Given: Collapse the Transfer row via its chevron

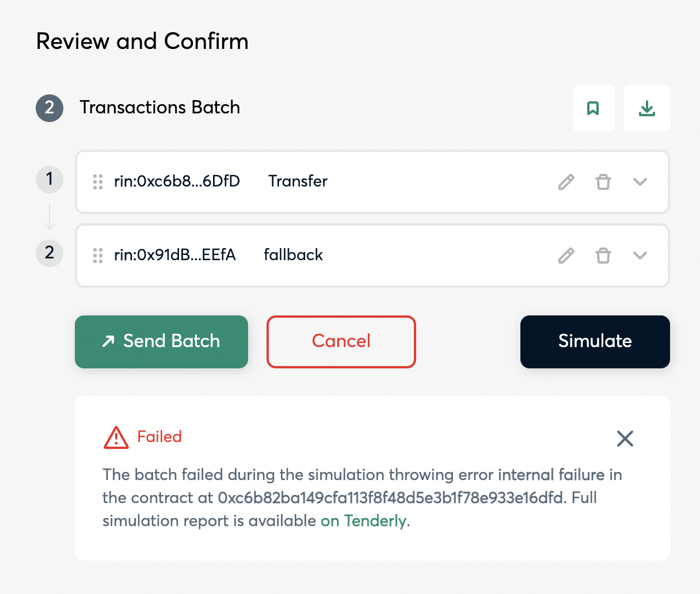Looking at the screenshot, I should click(640, 181).
